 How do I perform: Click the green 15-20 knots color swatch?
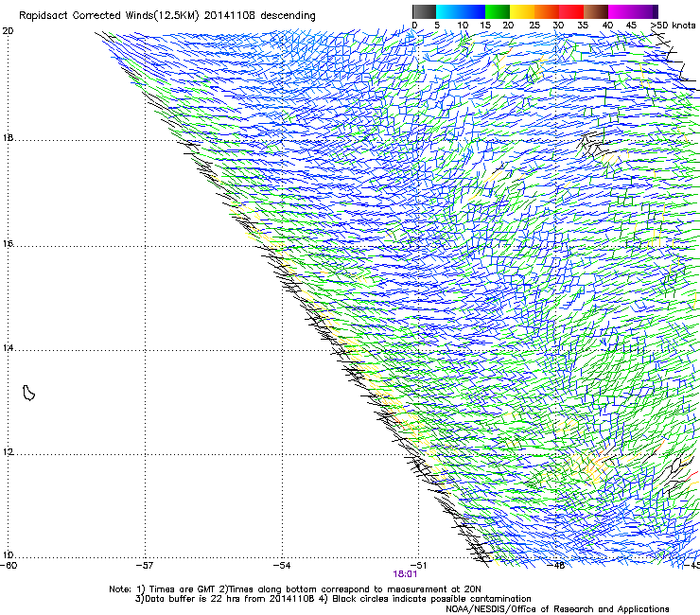tap(498, 11)
